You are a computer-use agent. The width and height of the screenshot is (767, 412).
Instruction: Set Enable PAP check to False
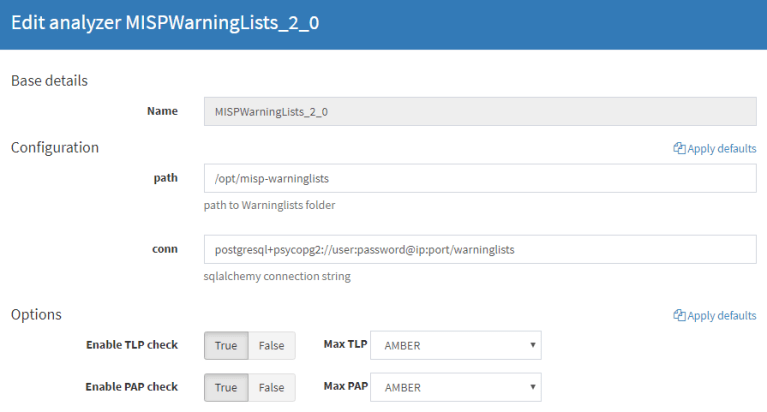click(271, 387)
